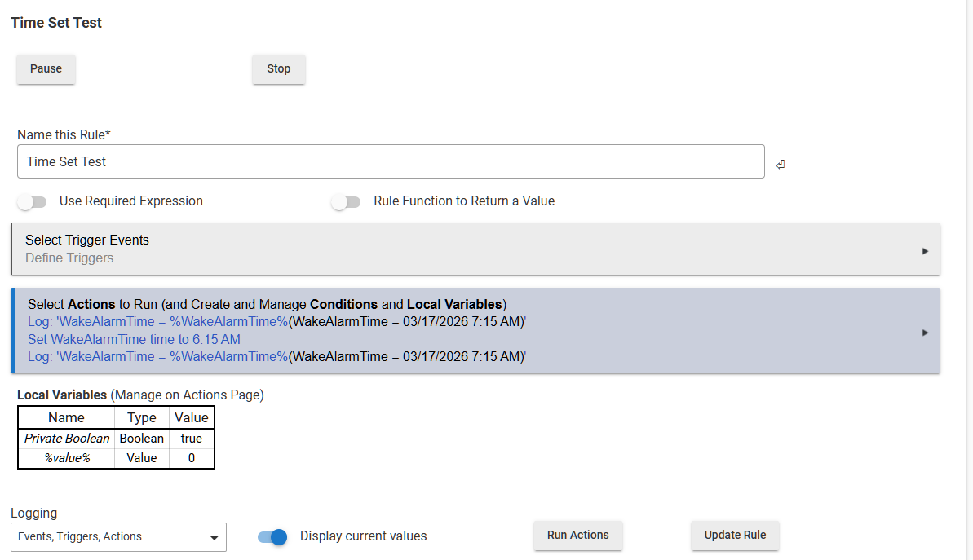
Task: Click the Run Actions button
Action: click(577, 536)
